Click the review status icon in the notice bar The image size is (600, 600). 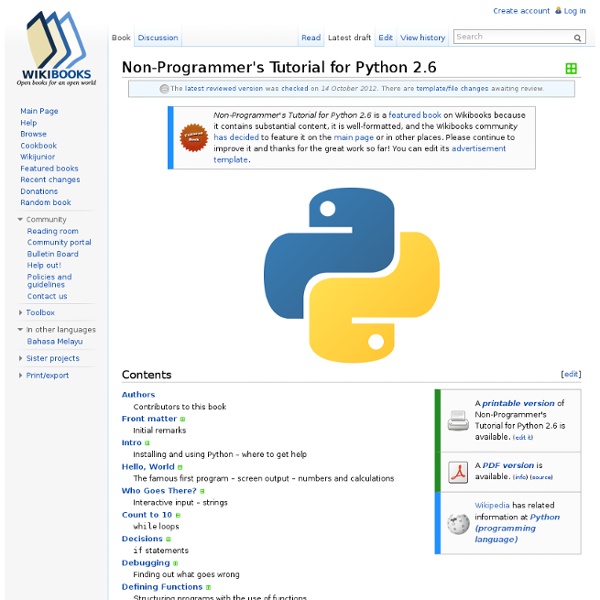pos(164,89)
